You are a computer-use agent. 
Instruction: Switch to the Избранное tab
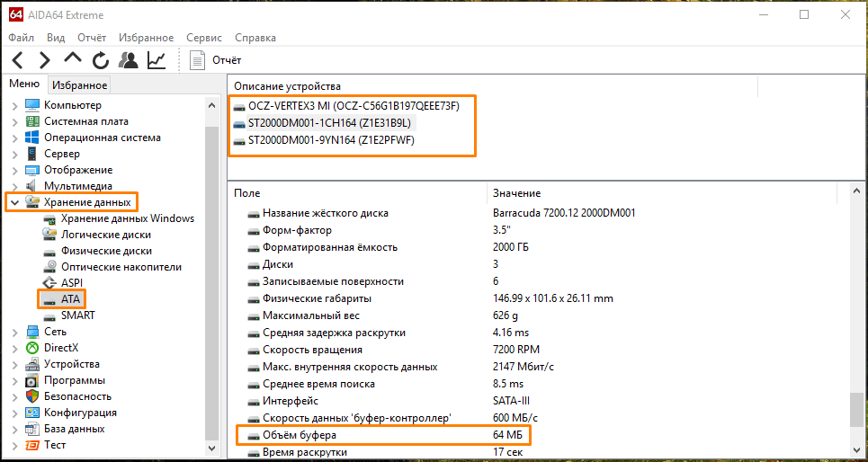click(x=79, y=85)
